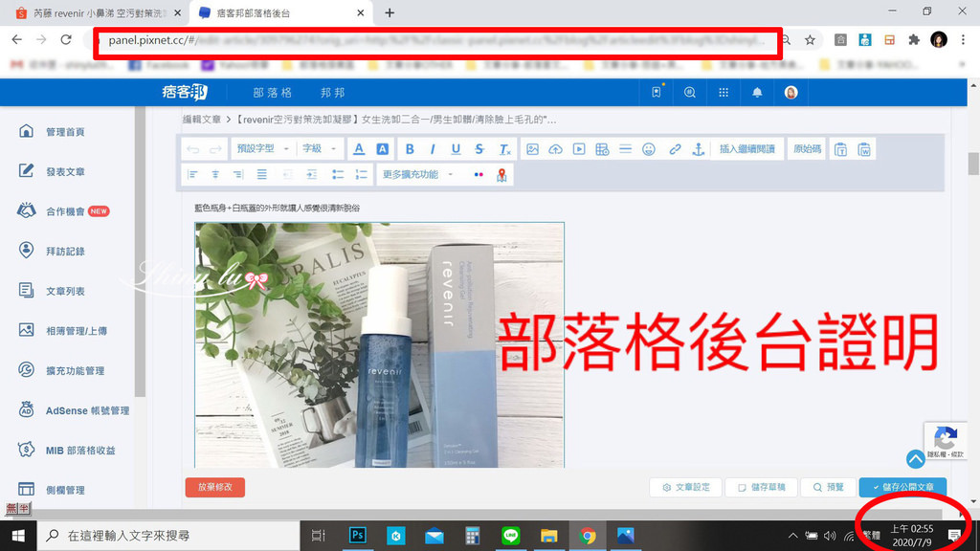The height and width of the screenshot is (551, 980).
Task: Insert a video
Action: pos(579,149)
